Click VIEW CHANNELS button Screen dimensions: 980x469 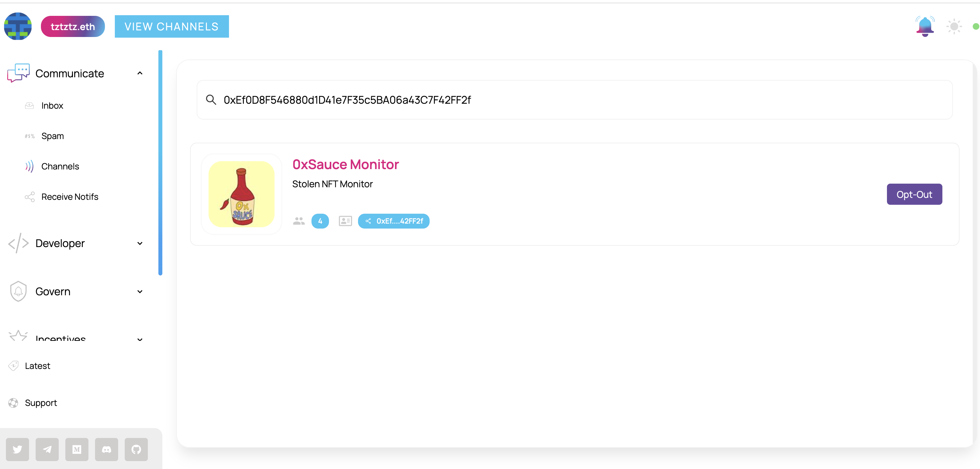[x=172, y=26]
